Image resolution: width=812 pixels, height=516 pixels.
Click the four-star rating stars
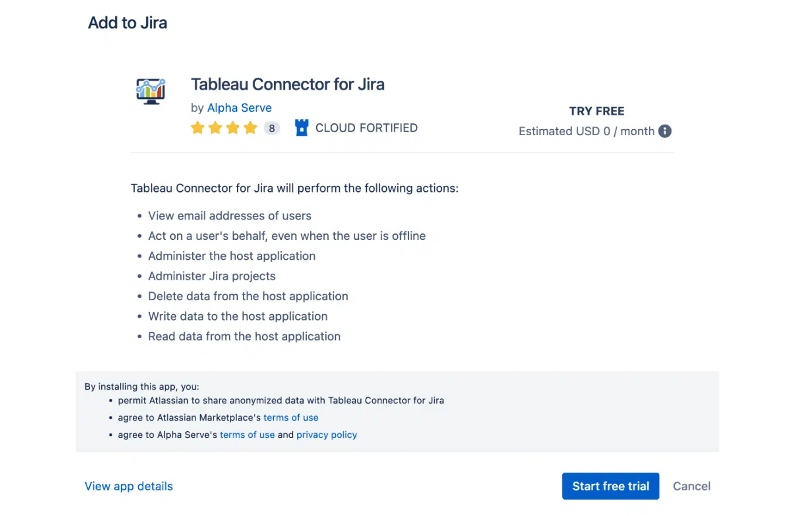click(x=224, y=128)
